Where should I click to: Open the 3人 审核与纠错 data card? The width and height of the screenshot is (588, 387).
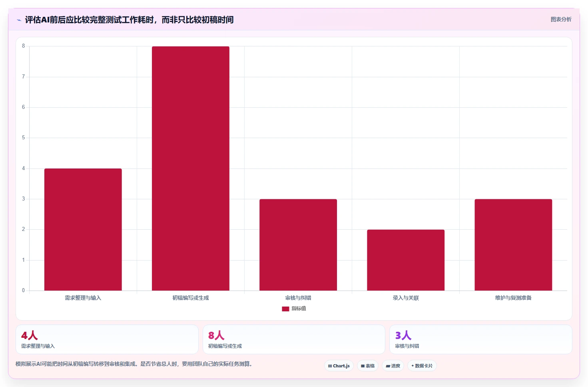click(x=481, y=339)
